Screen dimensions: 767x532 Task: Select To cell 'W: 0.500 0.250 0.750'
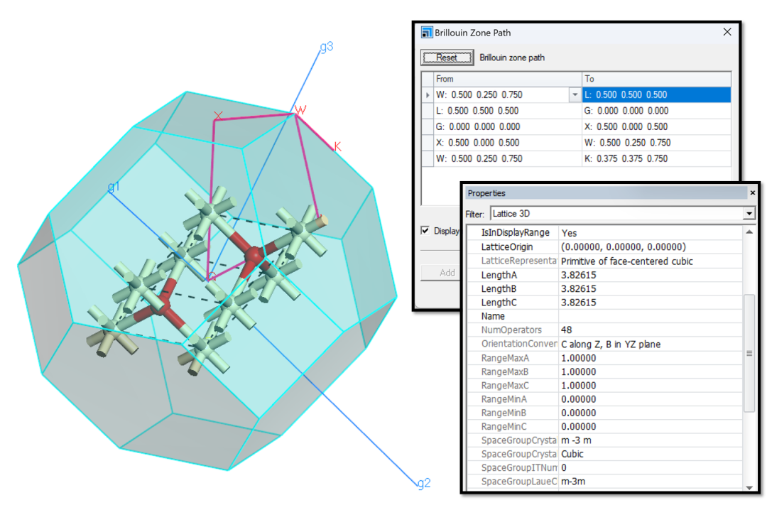(656, 143)
